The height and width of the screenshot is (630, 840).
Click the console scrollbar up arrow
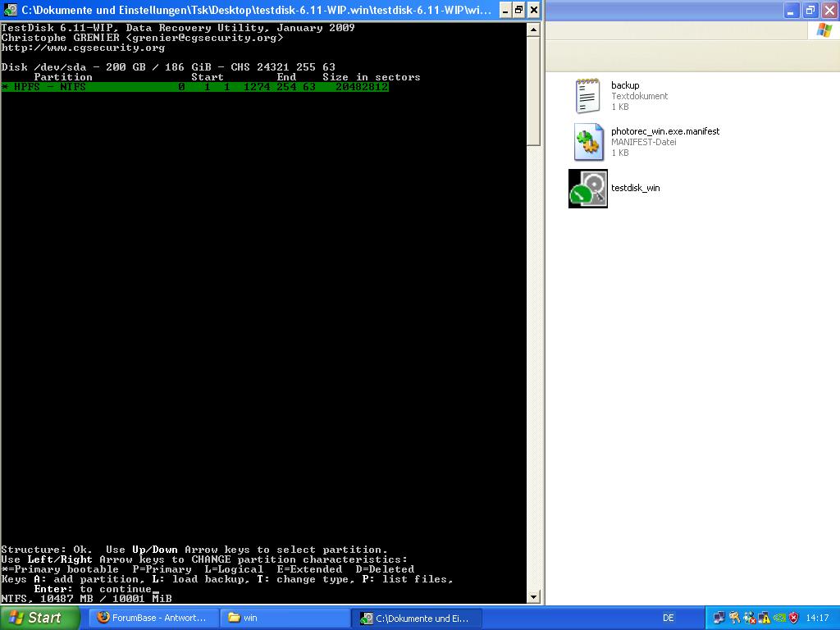pyautogui.click(x=533, y=30)
